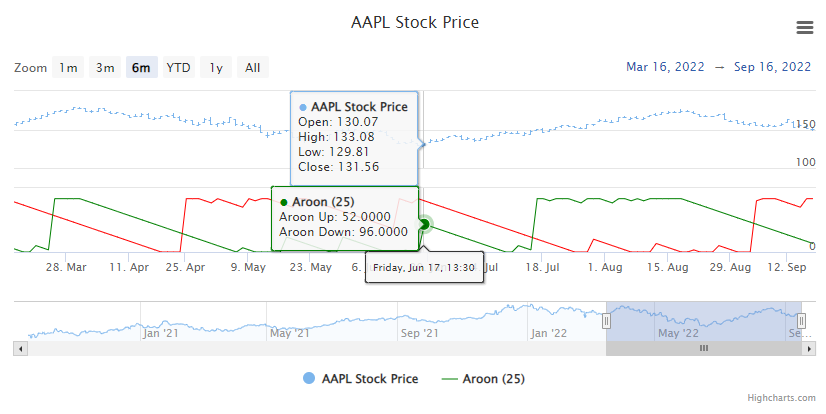Click the left navigator range handle
Screen dimensions: 826x414
pyautogui.click(x=606, y=321)
